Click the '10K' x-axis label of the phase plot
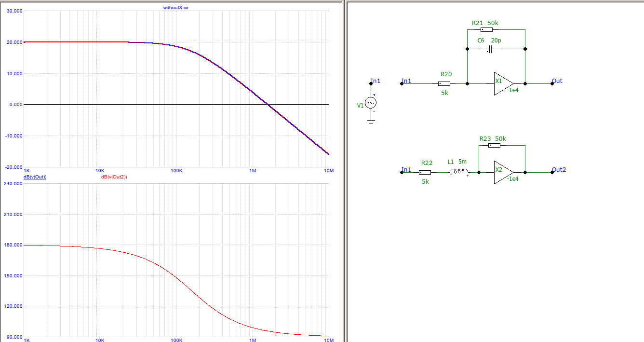The height and width of the screenshot is (342, 644). pos(100,341)
